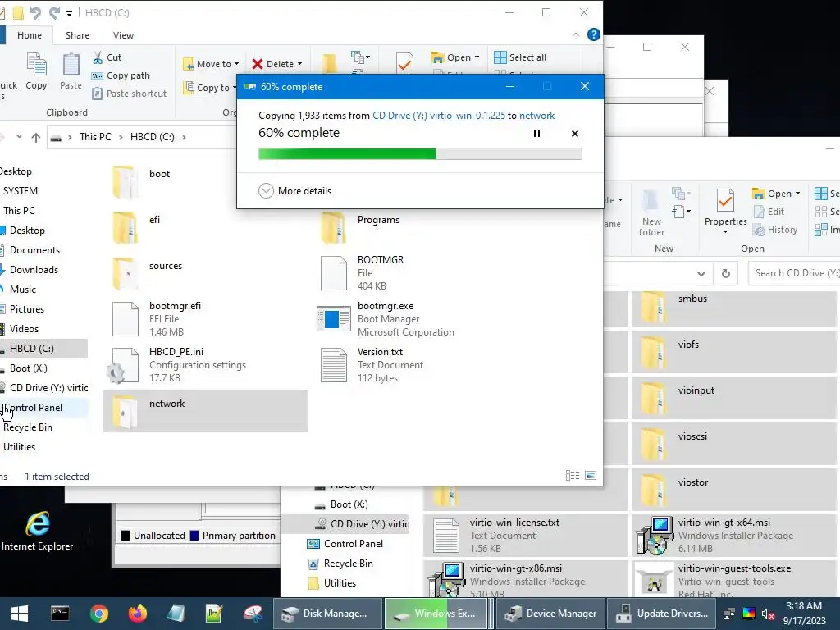Click the red Delete button
This screenshot has height=630, width=840.
pyautogui.click(x=277, y=64)
